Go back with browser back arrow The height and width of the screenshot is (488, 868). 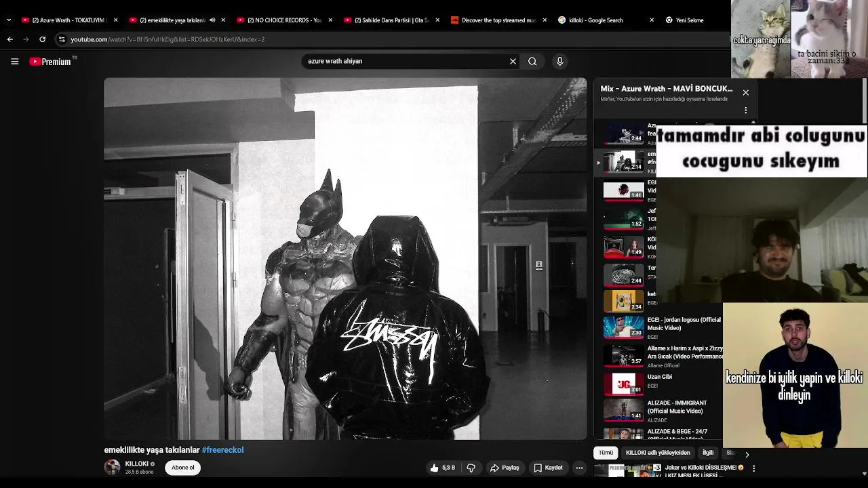[x=10, y=39]
